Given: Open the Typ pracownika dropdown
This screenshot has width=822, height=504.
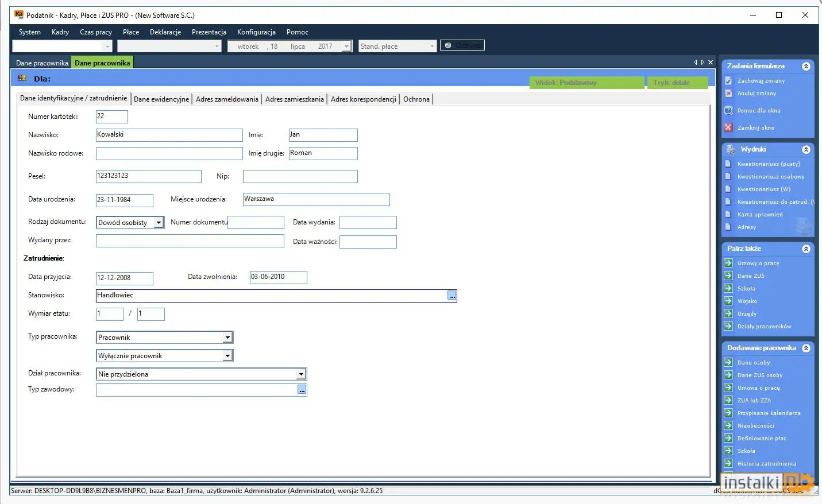Looking at the screenshot, I should point(227,338).
